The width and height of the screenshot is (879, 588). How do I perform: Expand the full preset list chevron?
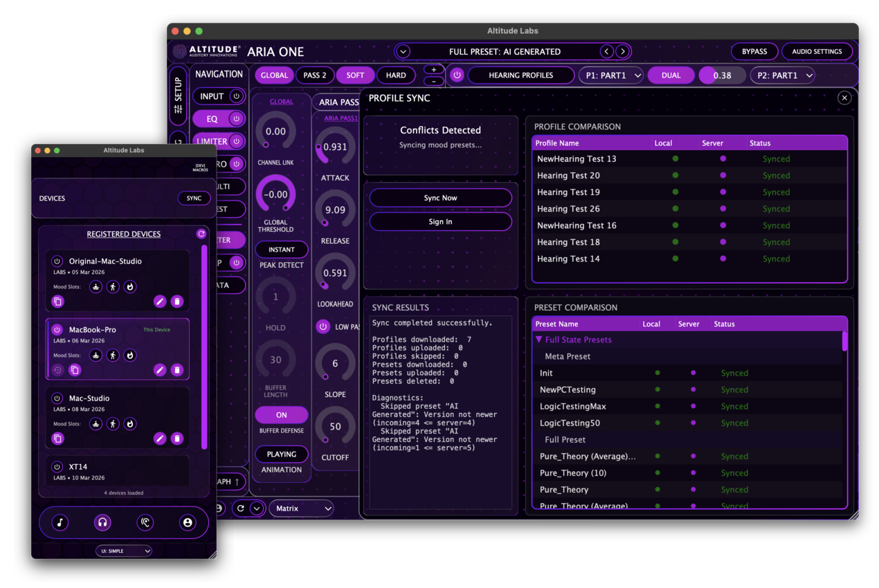pyautogui.click(x=404, y=52)
